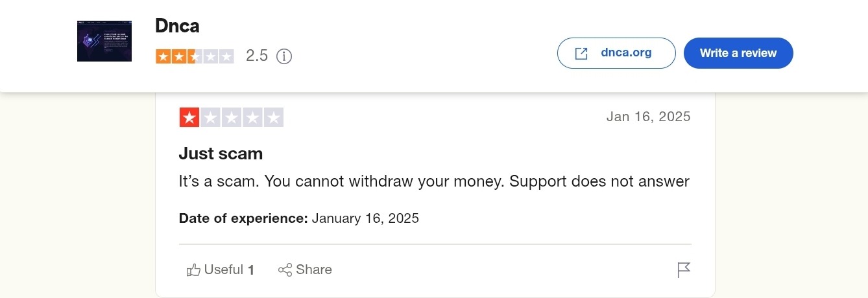Click the share icon under the review

click(x=285, y=270)
